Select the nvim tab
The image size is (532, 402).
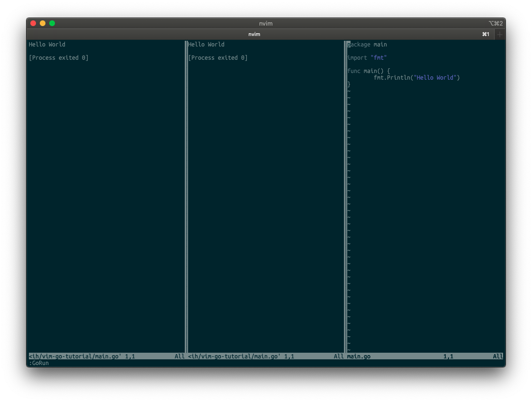coord(254,34)
